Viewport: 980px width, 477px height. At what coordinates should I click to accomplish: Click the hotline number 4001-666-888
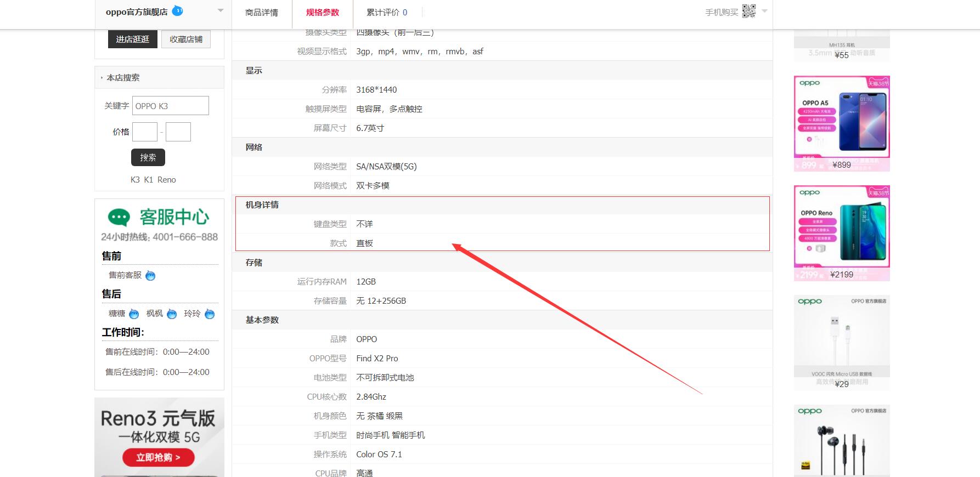click(x=185, y=237)
